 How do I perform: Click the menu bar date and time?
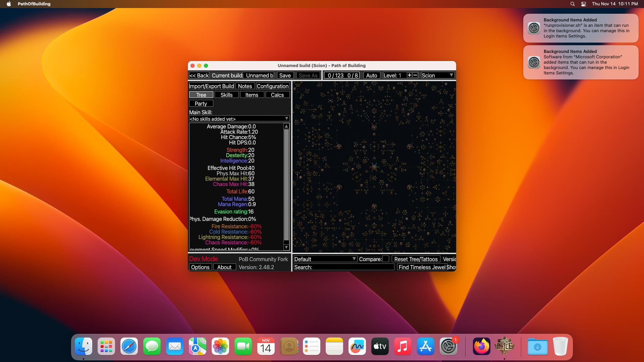(x=615, y=4)
